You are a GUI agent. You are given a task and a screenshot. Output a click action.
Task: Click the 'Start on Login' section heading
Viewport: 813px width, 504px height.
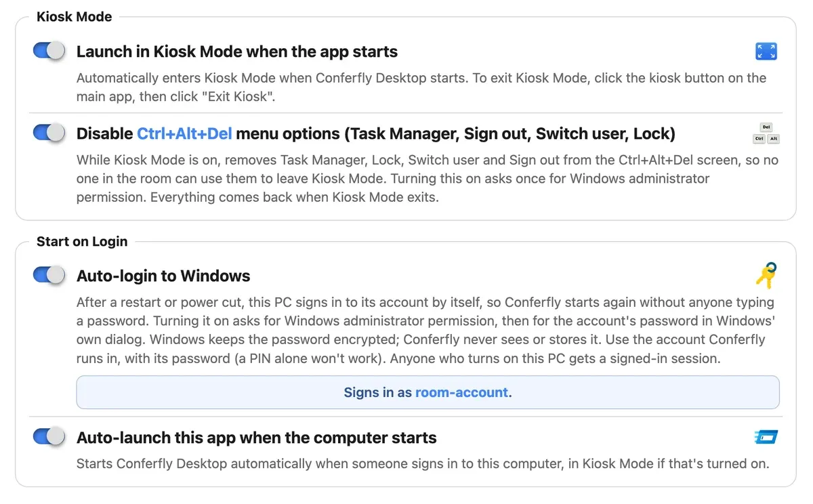coord(82,241)
